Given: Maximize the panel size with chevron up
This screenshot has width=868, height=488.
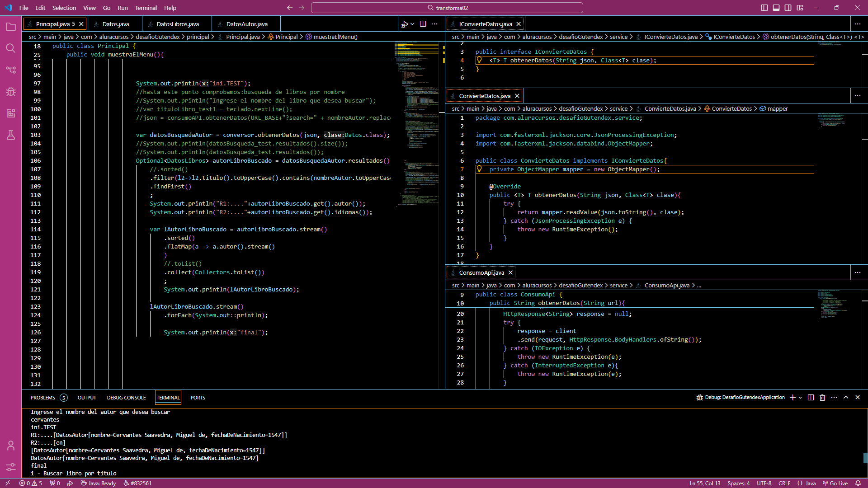Looking at the screenshot, I should coord(846,398).
